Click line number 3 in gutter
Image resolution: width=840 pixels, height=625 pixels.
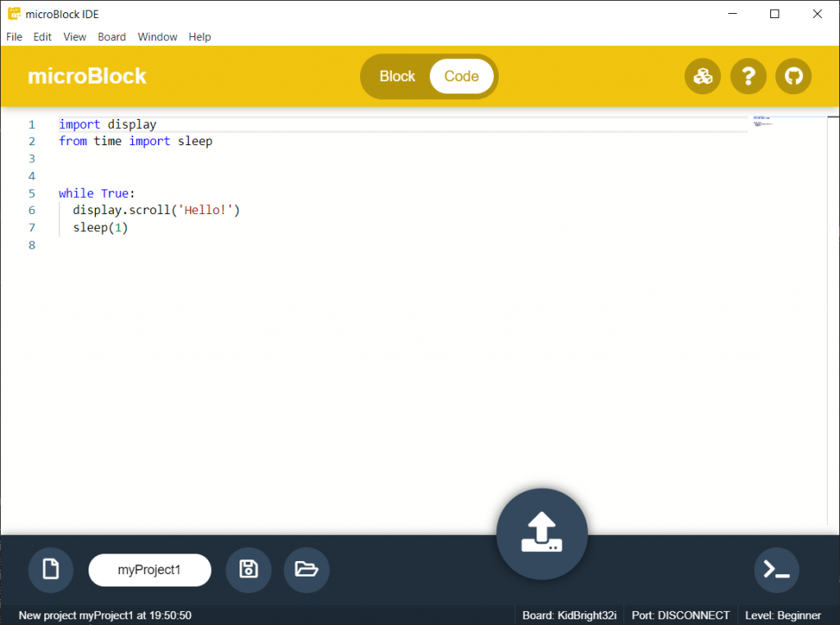tap(32, 159)
